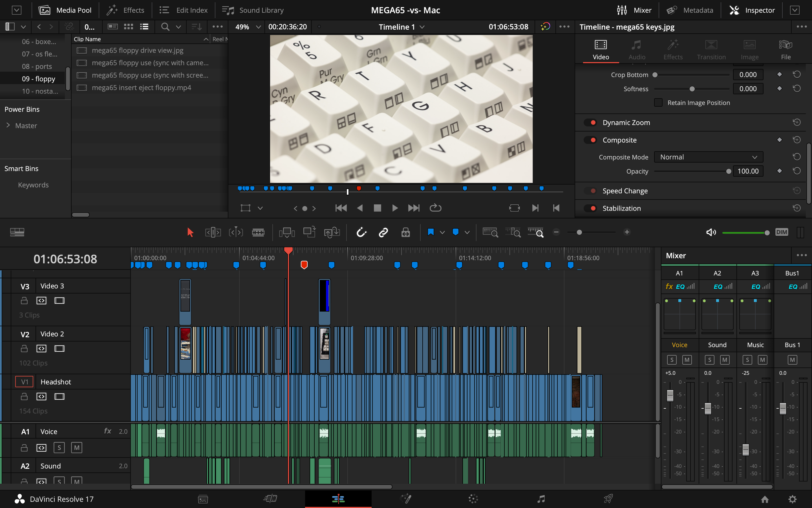Open the Deliver rocket page
The width and height of the screenshot is (812, 508).
coord(608,499)
